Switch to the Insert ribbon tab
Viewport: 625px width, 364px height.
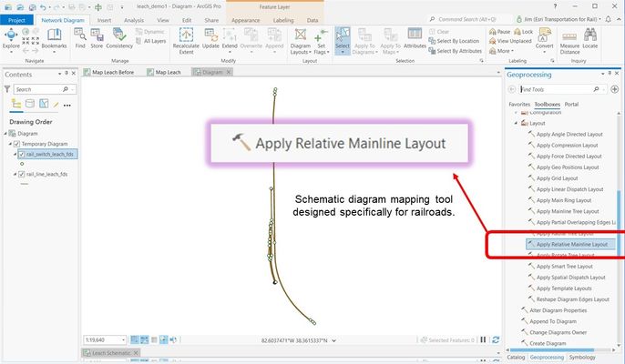[x=104, y=20]
